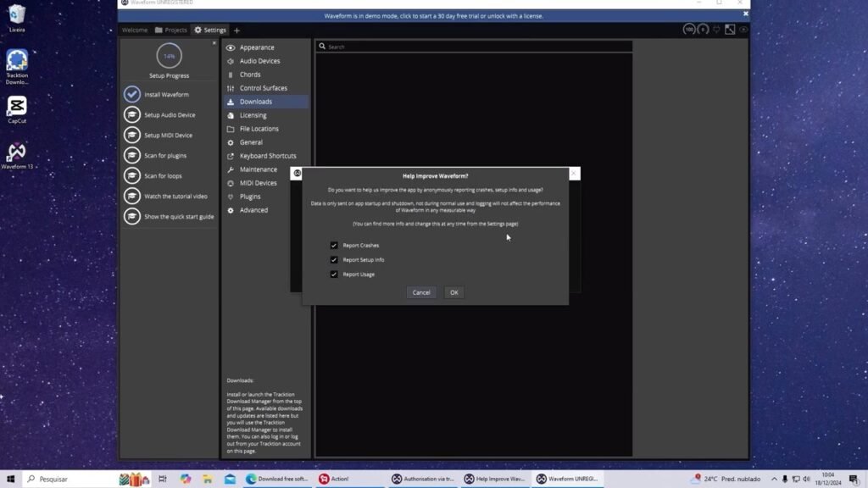Click the General gear icon
Screen dimensions: 868x488
[x=231, y=142]
